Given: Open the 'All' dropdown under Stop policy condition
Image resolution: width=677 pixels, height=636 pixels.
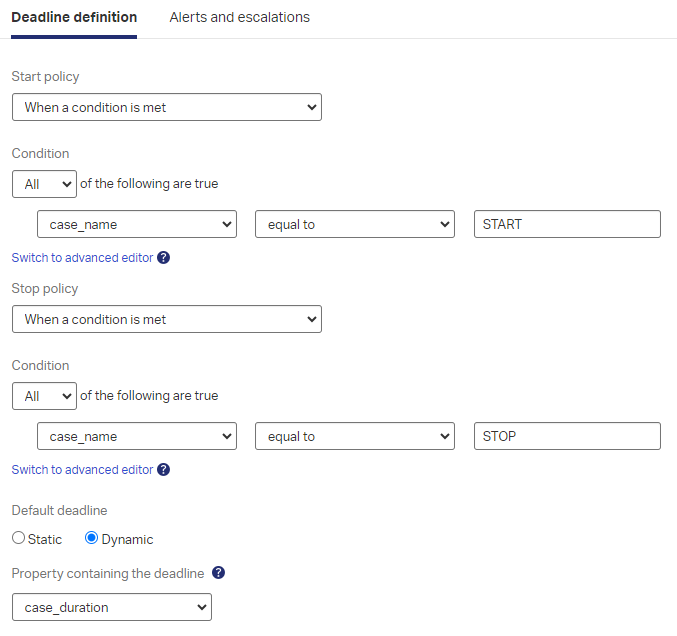Looking at the screenshot, I should [x=44, y=396].
